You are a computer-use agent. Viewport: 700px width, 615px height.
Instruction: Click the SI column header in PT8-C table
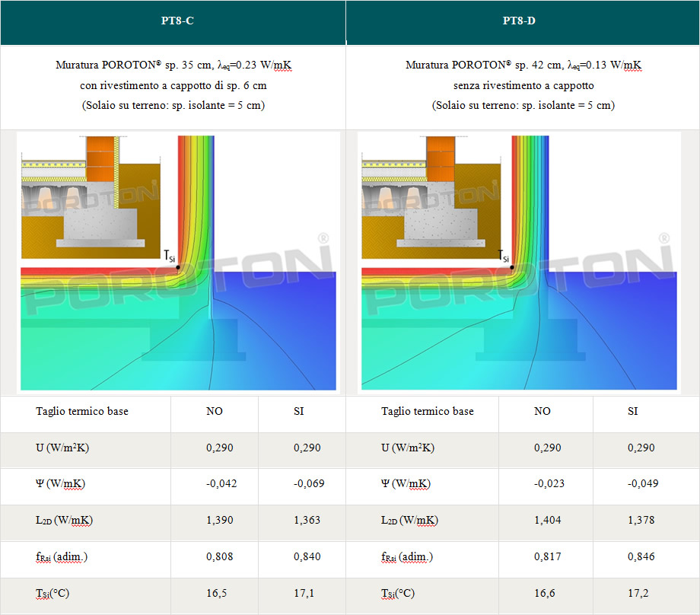(299, 411)
